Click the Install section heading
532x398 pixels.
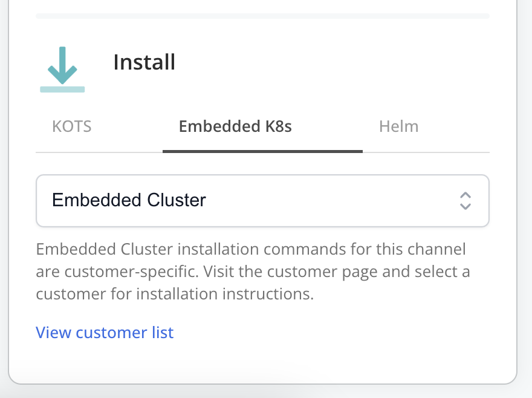[144, 62]
